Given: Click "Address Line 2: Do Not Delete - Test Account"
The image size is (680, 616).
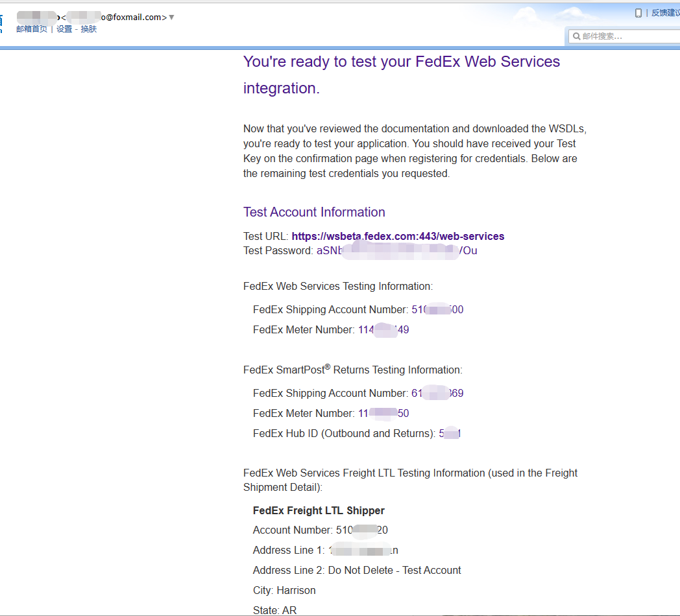Looking at the screenshot, I should click(x=357, y=571).
